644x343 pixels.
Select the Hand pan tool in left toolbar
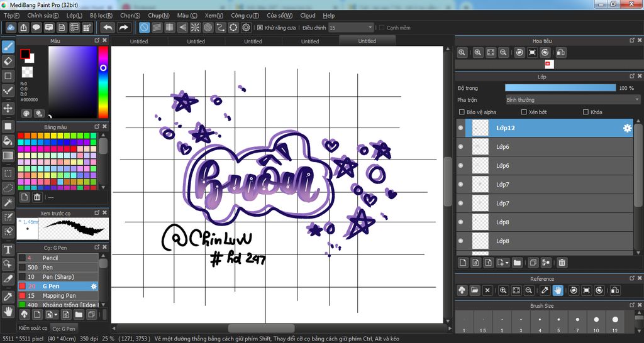pos(8,312)
